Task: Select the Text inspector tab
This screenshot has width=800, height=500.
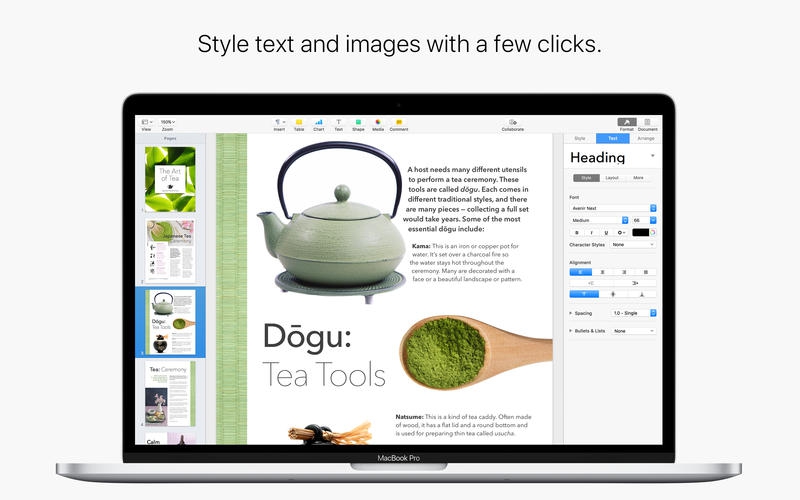Action: point(613,138)
